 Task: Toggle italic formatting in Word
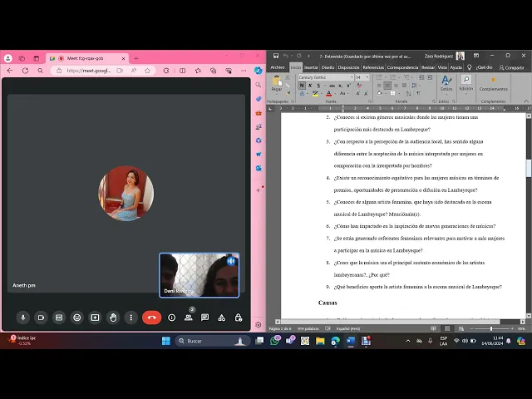click(310, 86)
